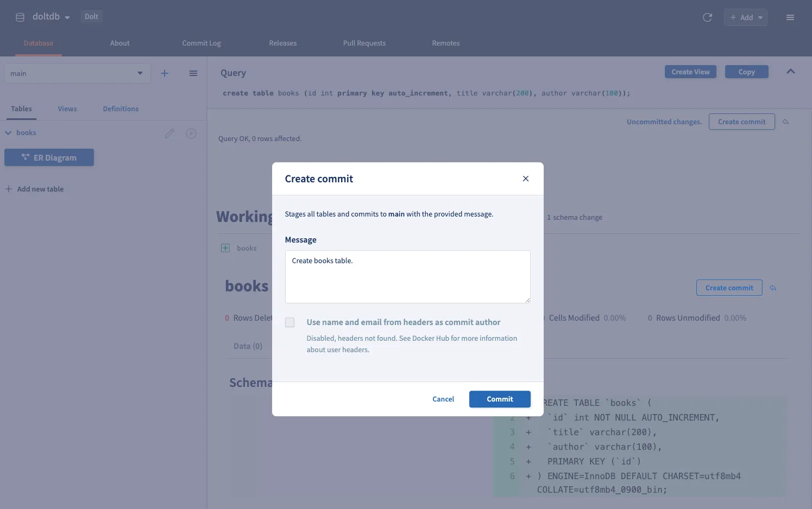Screen dimensions: 812x509
Task: Refresh the page using the circular arrow icon
Action: (707, 17)
